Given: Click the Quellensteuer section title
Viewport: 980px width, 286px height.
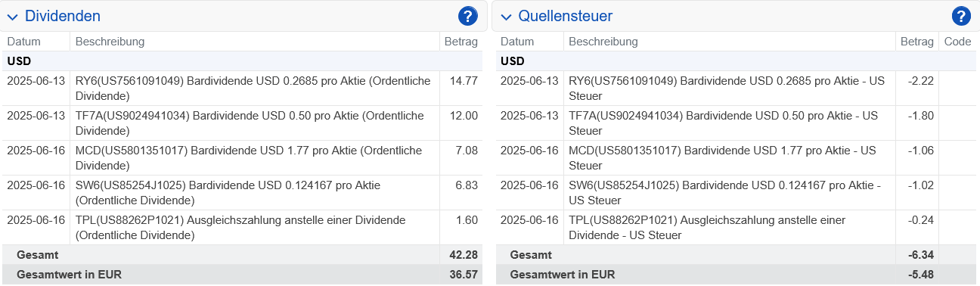Looking at the screenshot, I should pyautogui.click(x=566, y=16).
